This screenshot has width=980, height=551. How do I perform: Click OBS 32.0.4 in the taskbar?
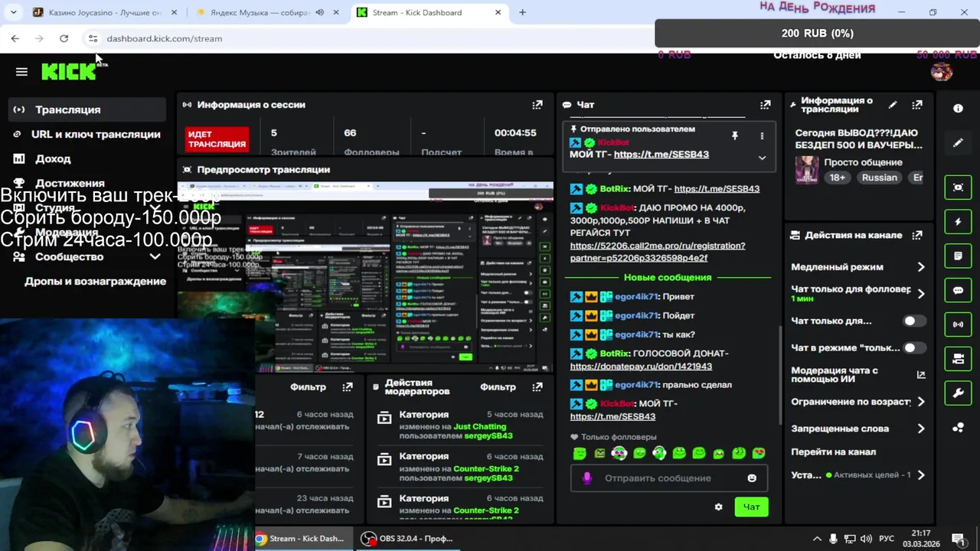tap(407, 539)
